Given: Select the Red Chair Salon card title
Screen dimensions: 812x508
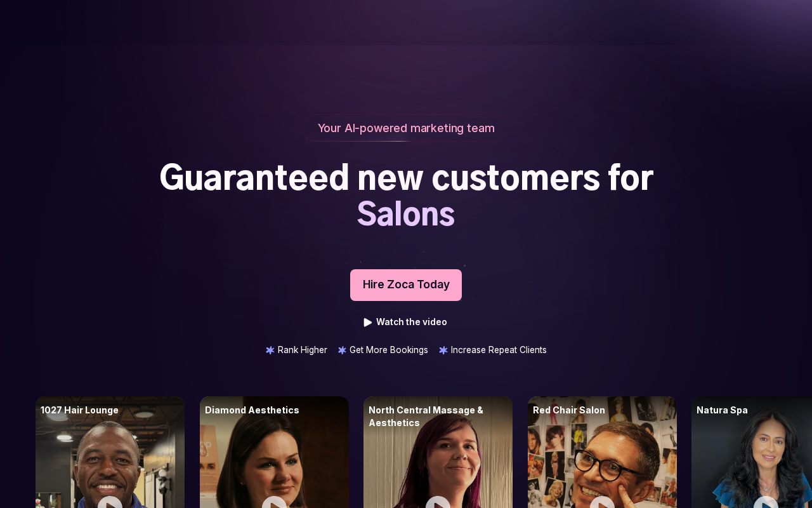Looking at the screenshot, I should [x=569, y=410].
